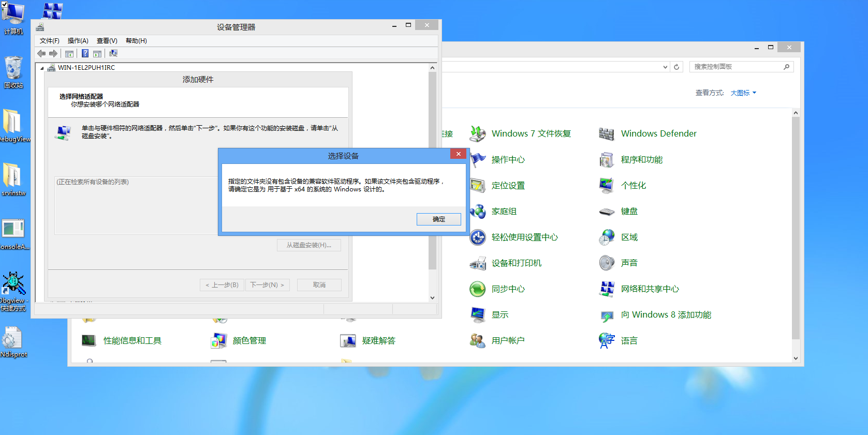The width and height of the screenshot is (868, 435).
Task: Open 颜色管理 in Control Panel
Action: (x=238, y=341)
